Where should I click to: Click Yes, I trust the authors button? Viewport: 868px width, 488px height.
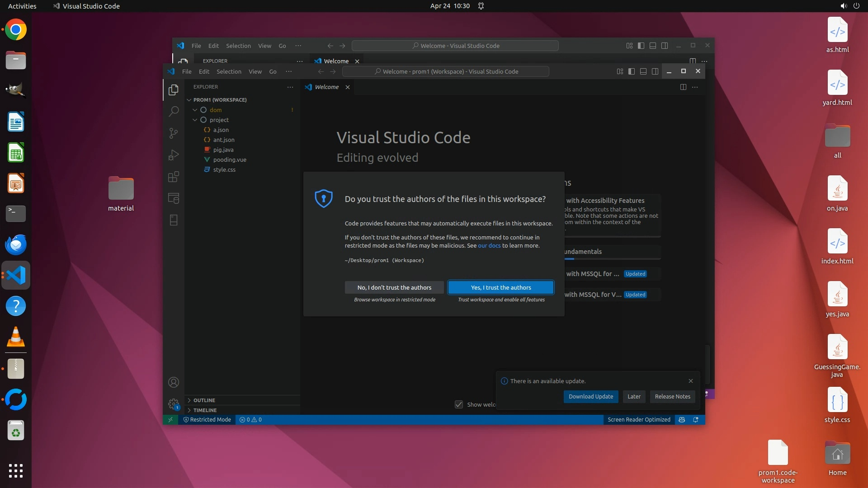[501, 287]
